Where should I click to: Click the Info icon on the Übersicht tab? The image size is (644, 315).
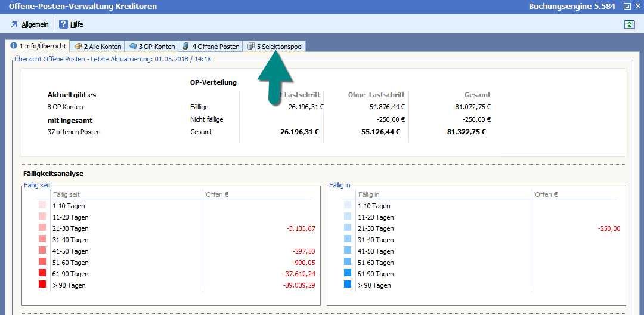(14, 46)
